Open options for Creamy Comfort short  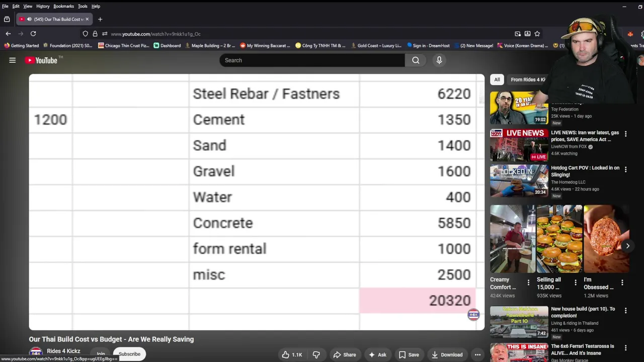point(528,283)
